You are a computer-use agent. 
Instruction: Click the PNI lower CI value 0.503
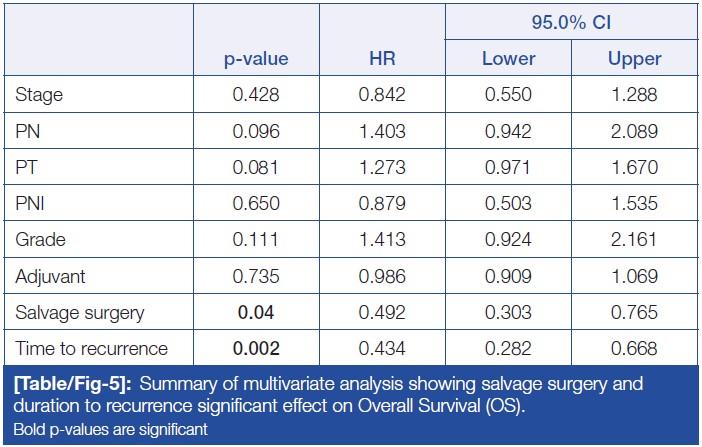click(x=507, y=204)
